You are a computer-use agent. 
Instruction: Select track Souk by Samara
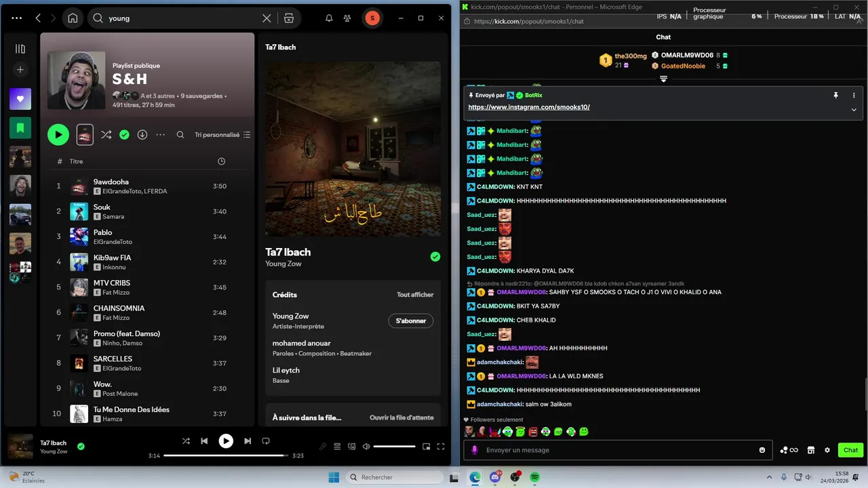(x=147, y=211)
